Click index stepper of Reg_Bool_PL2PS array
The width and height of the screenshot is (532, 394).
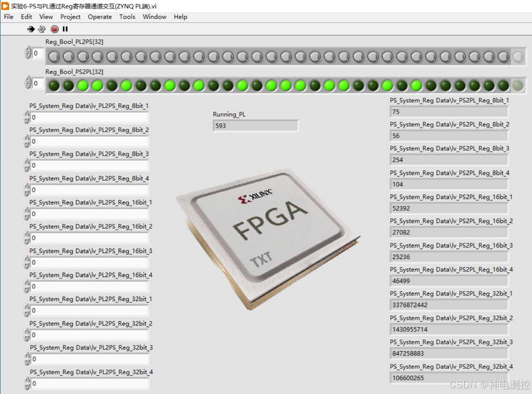point(28,53)
